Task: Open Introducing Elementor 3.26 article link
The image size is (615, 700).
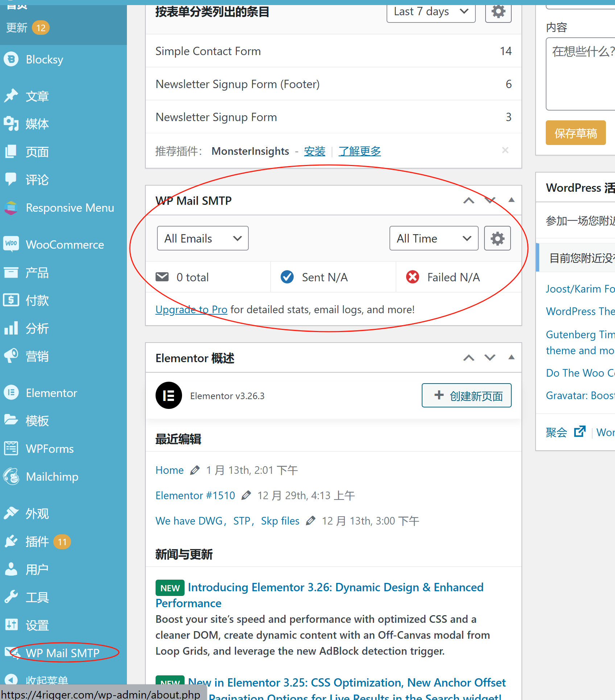Action: click(319, 595)
